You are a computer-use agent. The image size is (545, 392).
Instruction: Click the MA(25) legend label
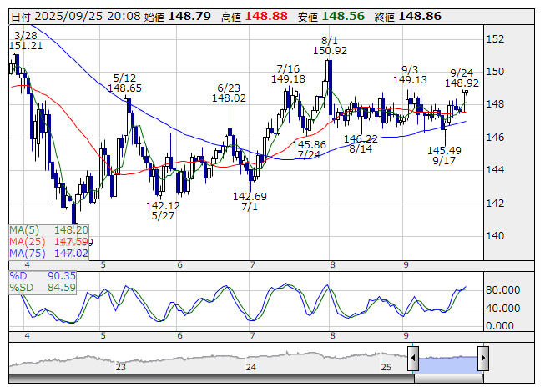27,241
